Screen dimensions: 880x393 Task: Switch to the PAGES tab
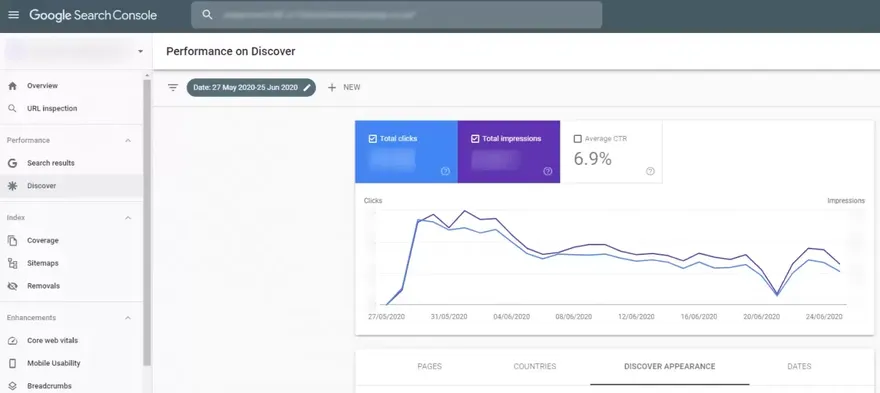pos(429,367)
